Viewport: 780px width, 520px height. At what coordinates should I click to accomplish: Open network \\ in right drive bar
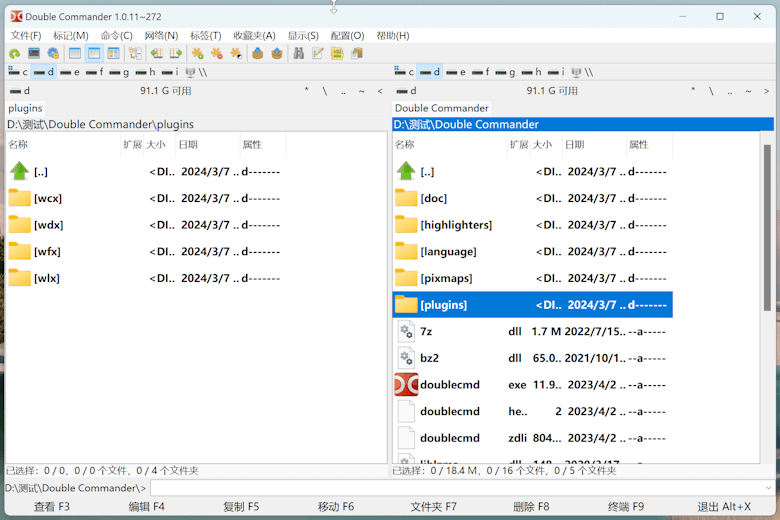583,72
